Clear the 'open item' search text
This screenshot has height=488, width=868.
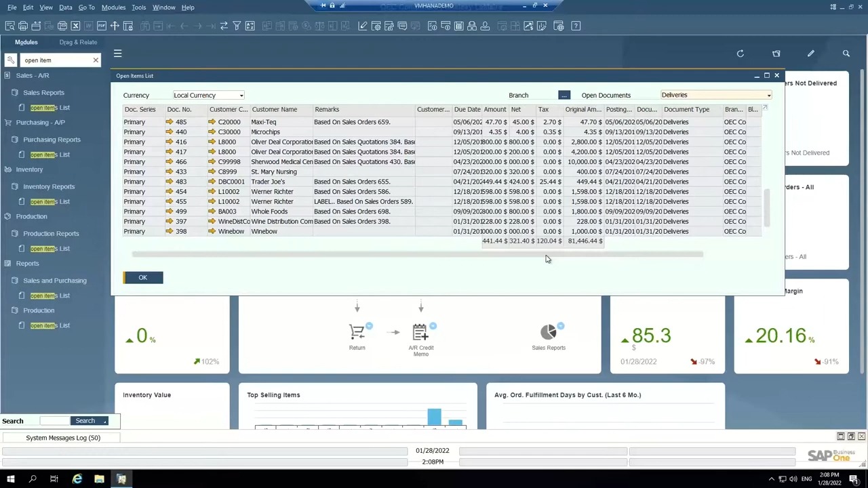pos(96,60)
